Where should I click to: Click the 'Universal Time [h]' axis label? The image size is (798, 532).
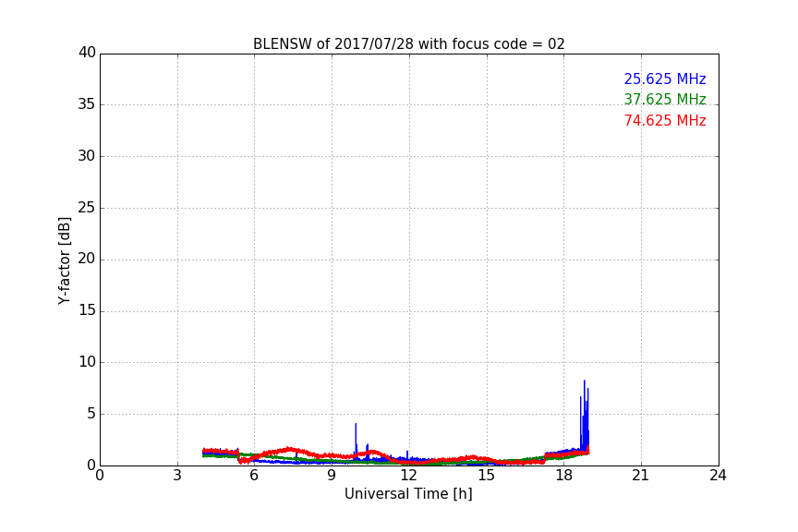click(x=408, y=494)
